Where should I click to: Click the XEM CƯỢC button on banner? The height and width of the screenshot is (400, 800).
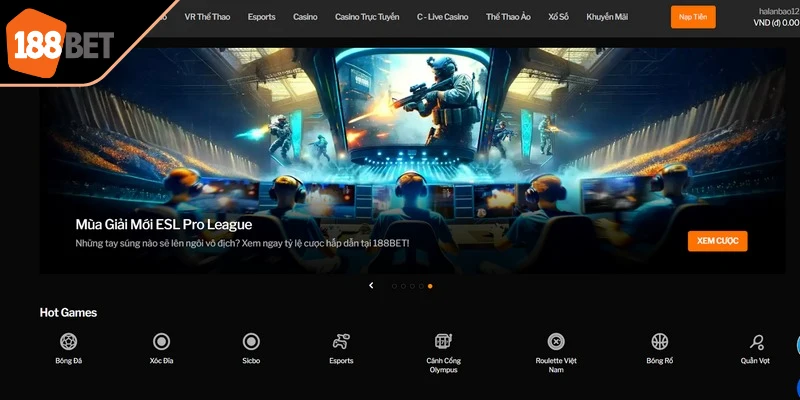point(717,241)
